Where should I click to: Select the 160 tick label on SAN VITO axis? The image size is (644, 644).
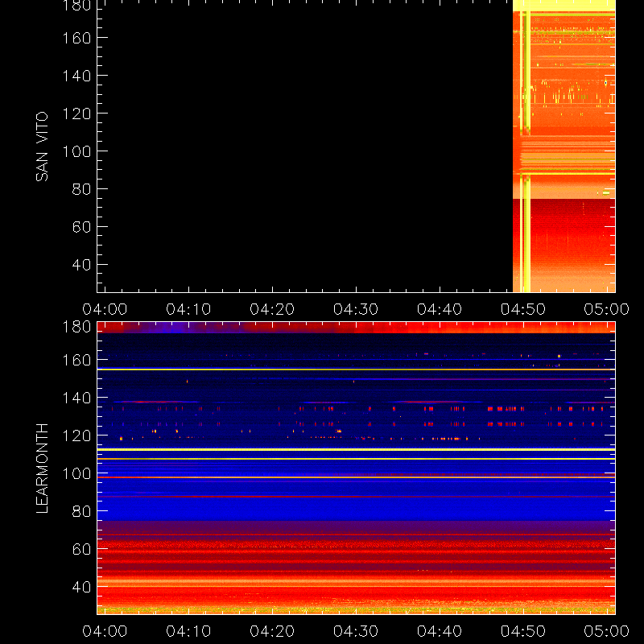[x=76, y=38]
